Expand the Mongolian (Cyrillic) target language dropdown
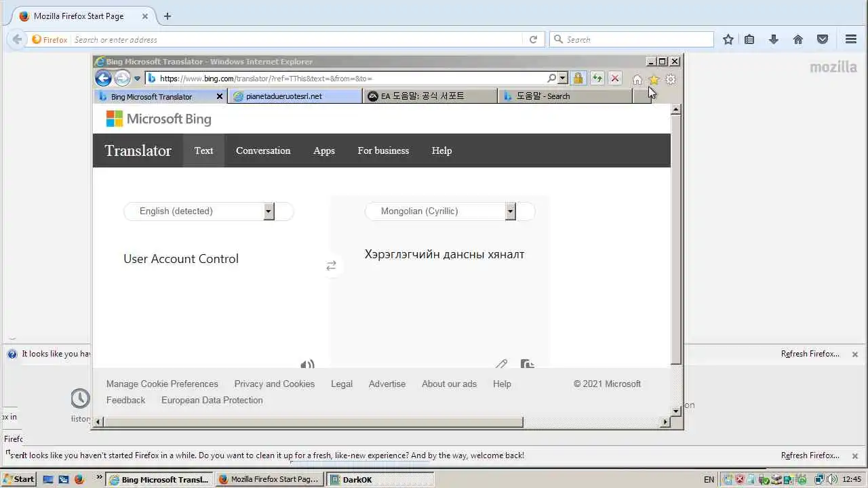The width and height of the screenshot is (868, 488). pos(510,211)
